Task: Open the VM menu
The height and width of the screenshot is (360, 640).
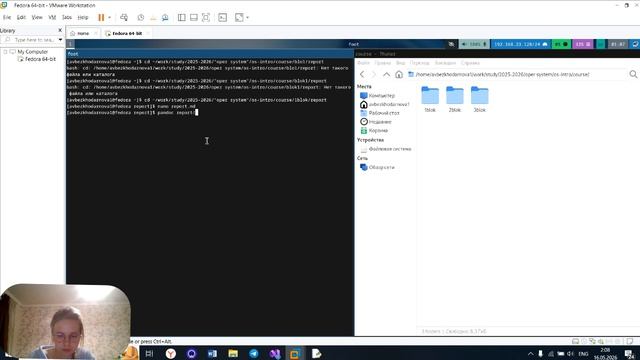Action: [52, 17]
